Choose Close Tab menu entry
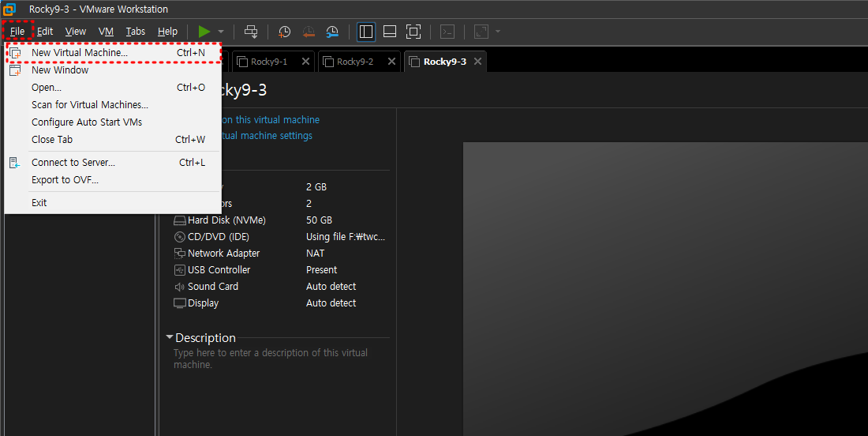The image size is (868, 436). (113, 140)
